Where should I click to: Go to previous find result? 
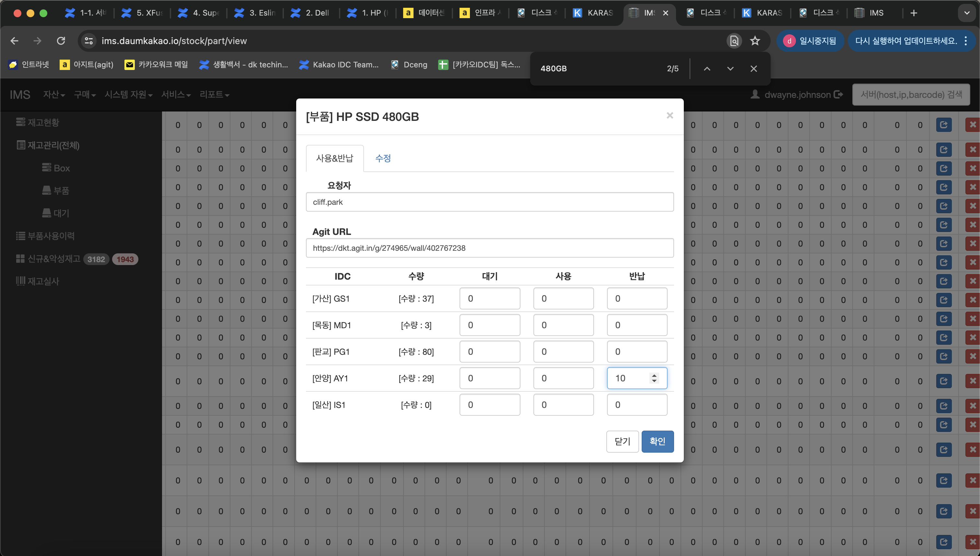[707, 69]
